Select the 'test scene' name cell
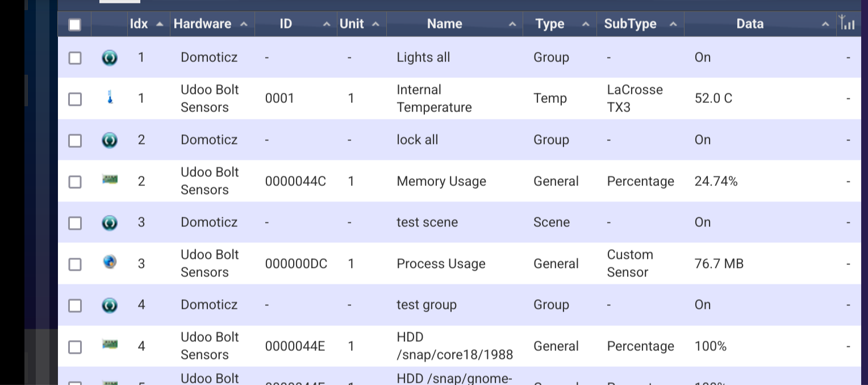 (x=427, y=222)
